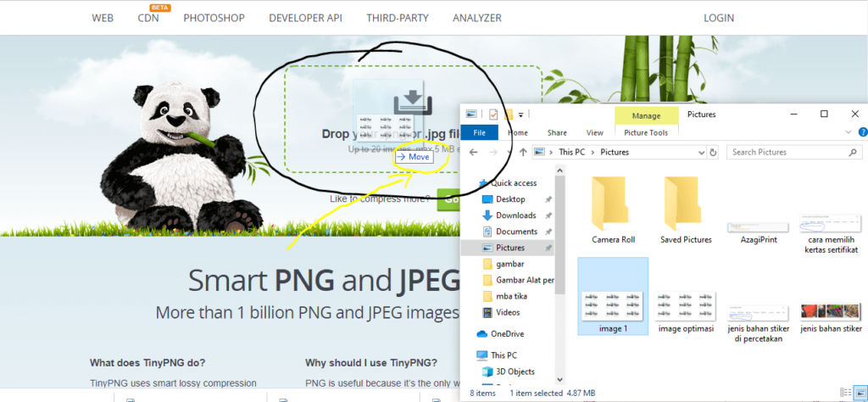The image size is (868, 402).
Task: Open mba tika folder in sidebar
Action: pyautogui.click(x=511, y=296)
